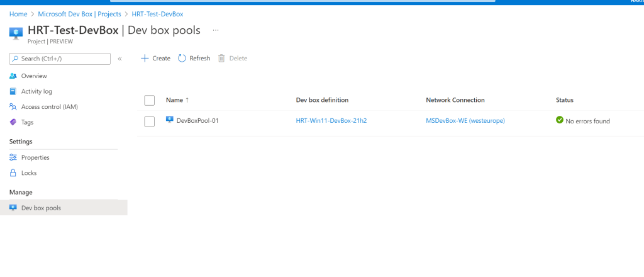Click the Dev box definition column header
644x277 pixels.
pyautogui.click(x=322, y=100)
